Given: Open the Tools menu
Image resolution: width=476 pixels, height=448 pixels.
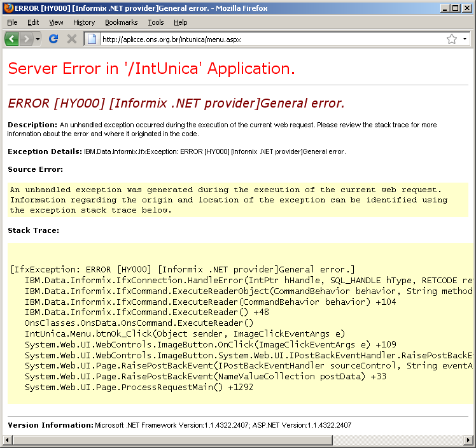Looking at the screenshot, I should pos(156,22).
